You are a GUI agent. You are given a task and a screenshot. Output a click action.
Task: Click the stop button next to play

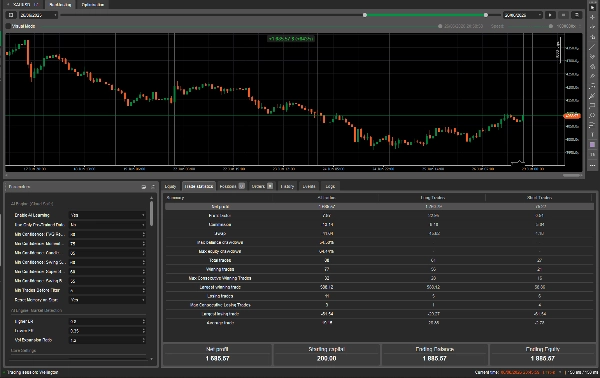[x=563, y=15]
